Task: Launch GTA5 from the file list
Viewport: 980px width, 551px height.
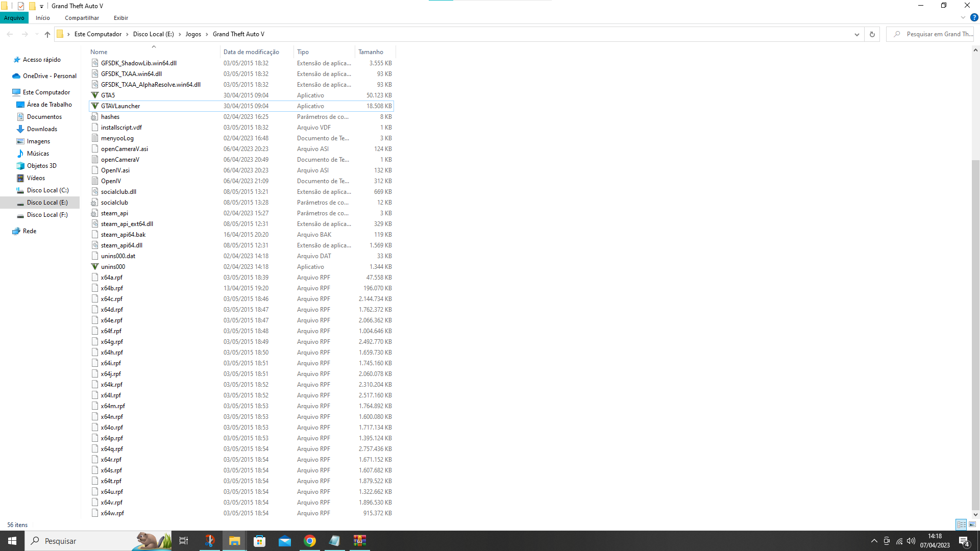Action: click(x=108, y=95)
